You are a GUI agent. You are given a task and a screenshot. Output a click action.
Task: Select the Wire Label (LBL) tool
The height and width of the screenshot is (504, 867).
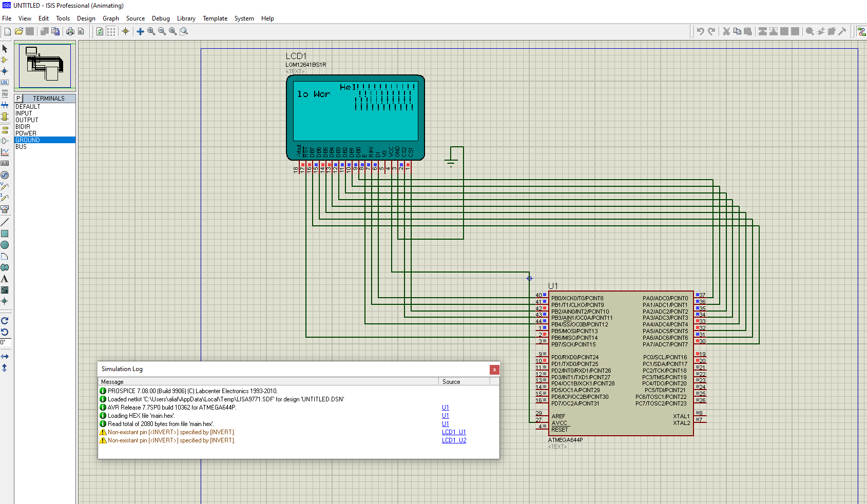pyautogui.click(x=5, y=82)
